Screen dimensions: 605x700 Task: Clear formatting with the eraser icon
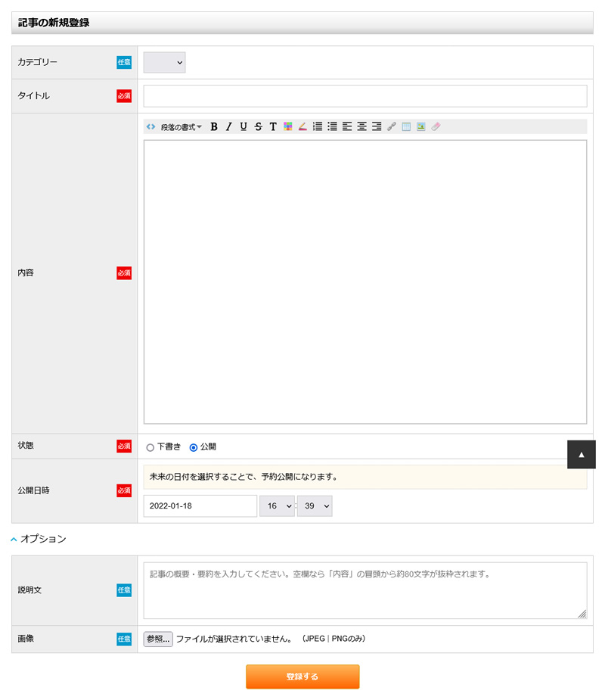tap(436, 126)
